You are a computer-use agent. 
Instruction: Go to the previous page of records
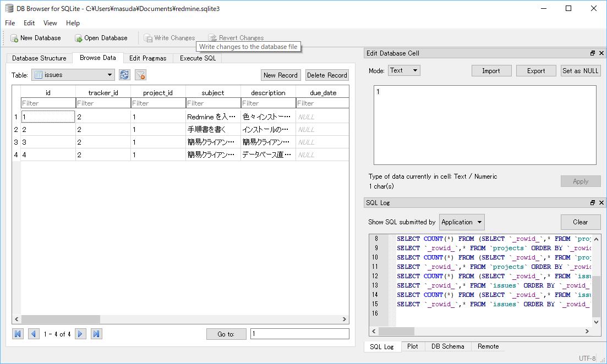point(34,334)
